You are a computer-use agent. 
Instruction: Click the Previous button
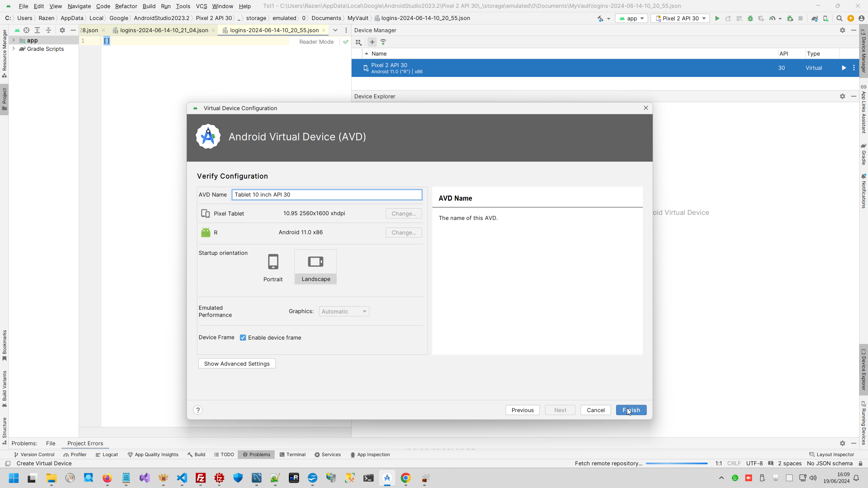[522, 410]
